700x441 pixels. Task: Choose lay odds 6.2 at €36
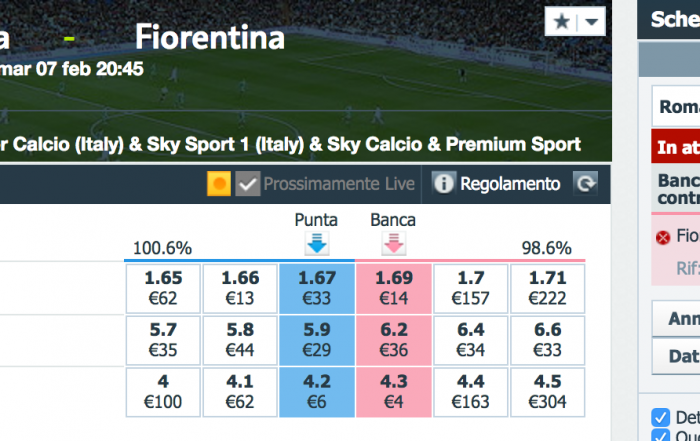(x=394, y=340)
